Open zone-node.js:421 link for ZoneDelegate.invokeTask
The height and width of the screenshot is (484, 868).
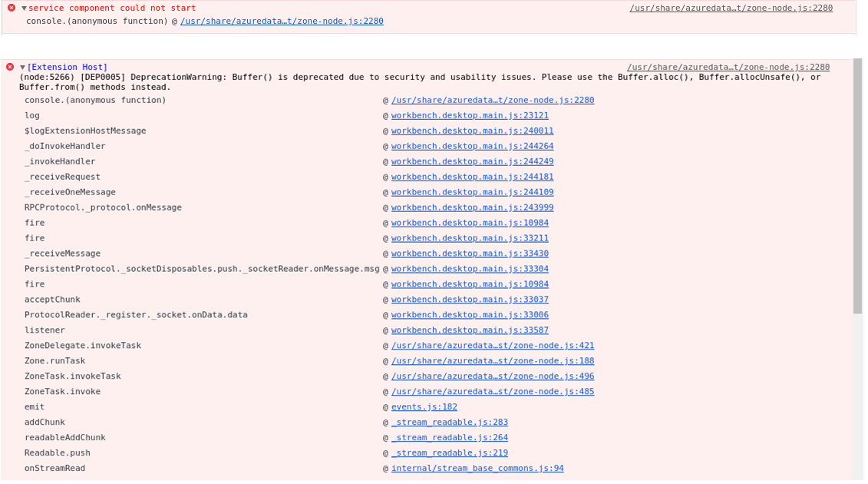click(493, 346)
